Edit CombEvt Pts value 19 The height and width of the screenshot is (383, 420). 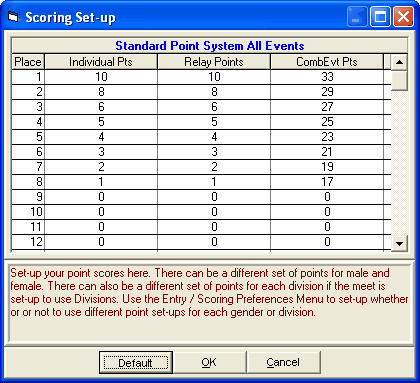(x=327, y=167)
